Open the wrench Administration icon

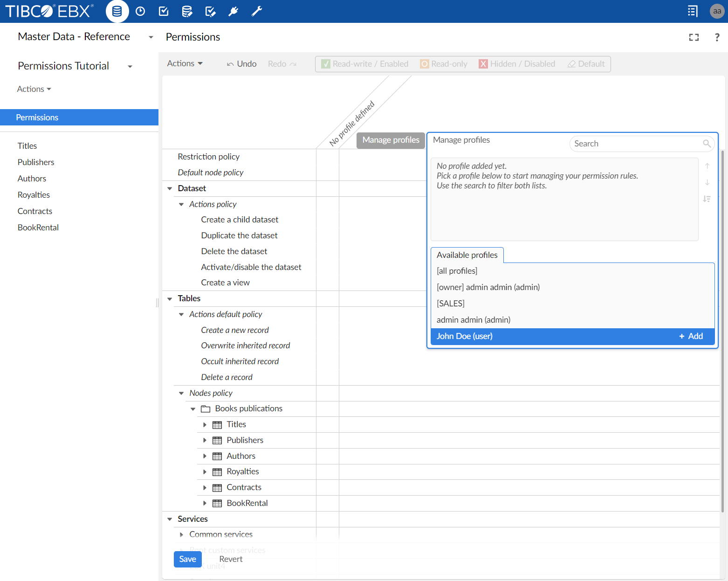click(x=257, y=11)
